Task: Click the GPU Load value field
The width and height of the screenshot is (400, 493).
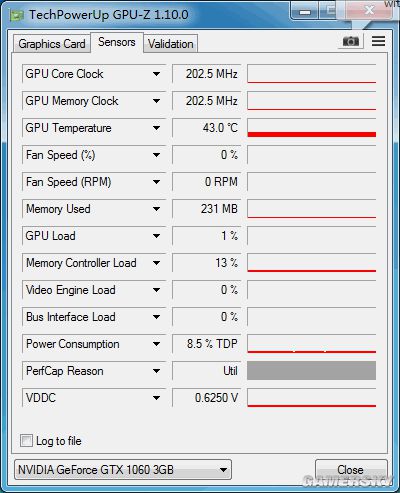Action: tap(206, 236)
